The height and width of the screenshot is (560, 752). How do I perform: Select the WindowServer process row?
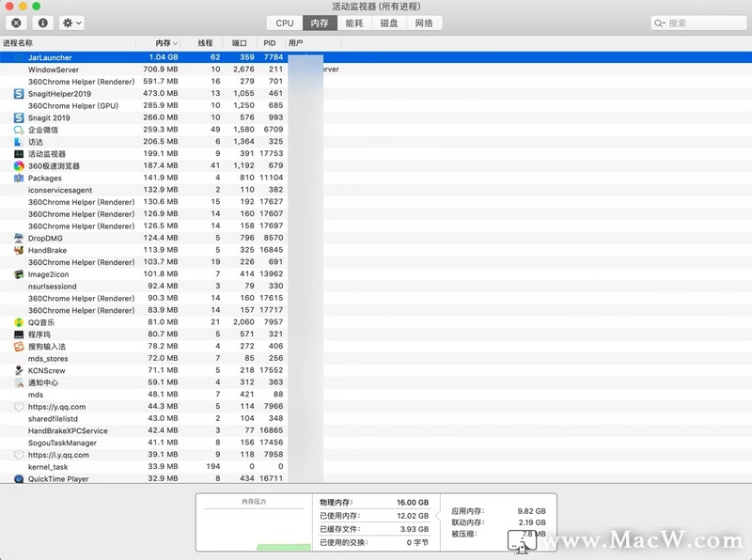[x=376, y=70]
